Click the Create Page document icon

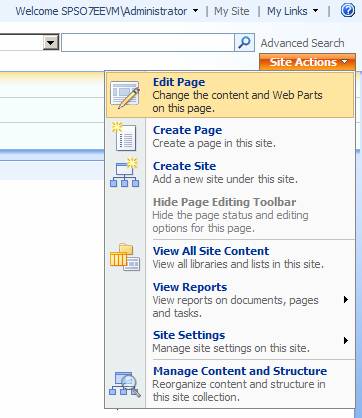tap(124, 137)
